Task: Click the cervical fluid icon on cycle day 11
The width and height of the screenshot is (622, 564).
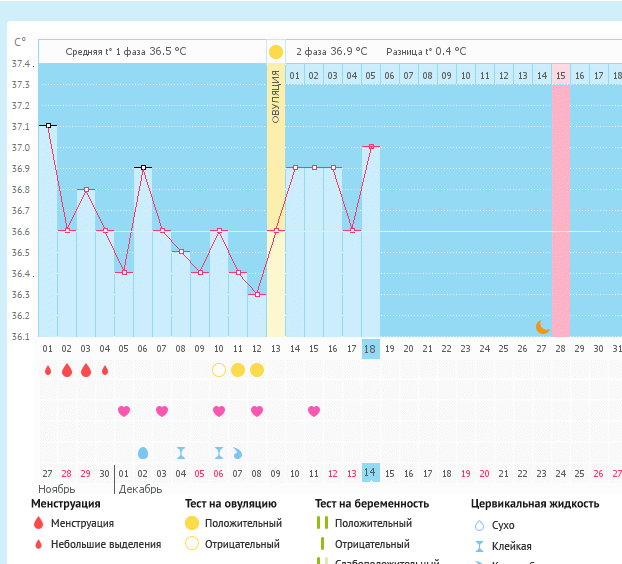Action: click(x=238, y=453)
